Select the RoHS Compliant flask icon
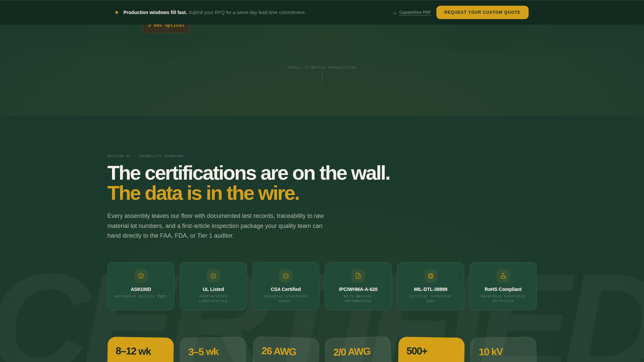Image resolution: width=644 pixels, height=362 pixels. (x=503, y=276)
